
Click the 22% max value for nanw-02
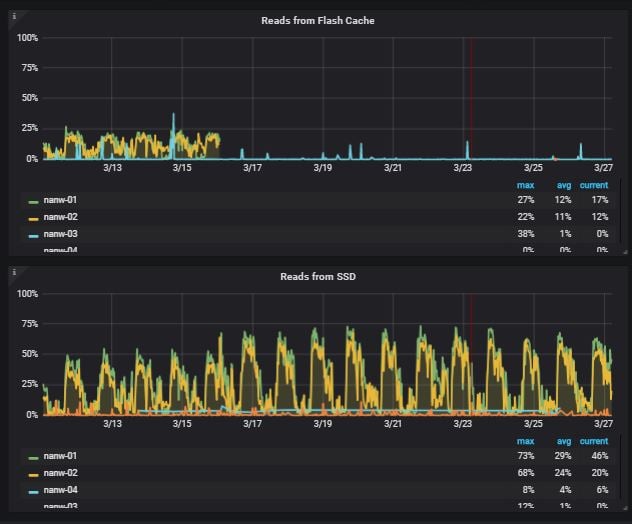point(526,217)
